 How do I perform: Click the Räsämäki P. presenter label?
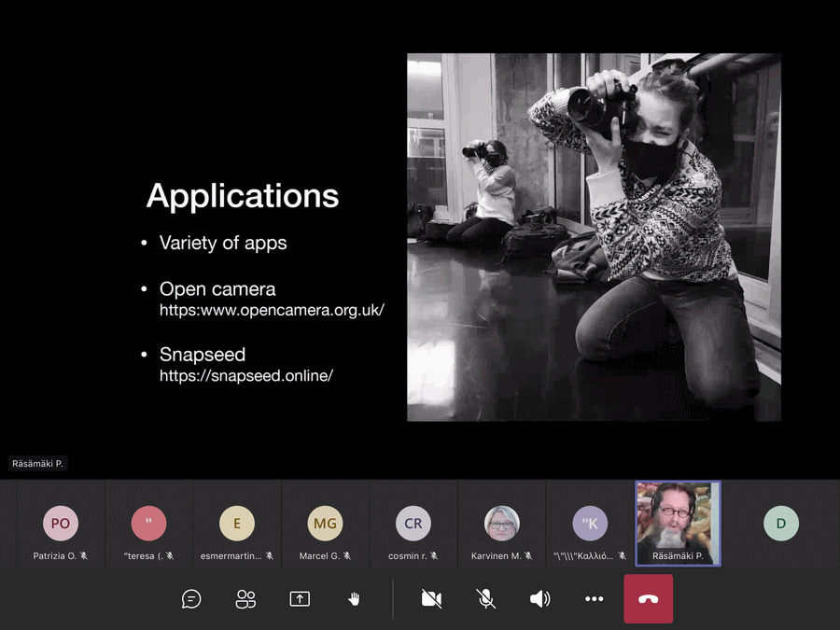point(38,464)
